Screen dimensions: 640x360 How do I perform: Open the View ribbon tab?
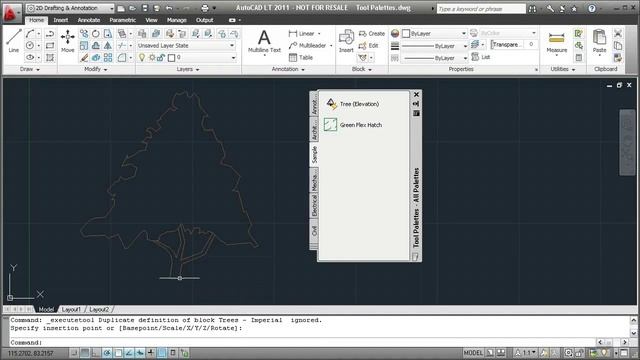(151, 20)
